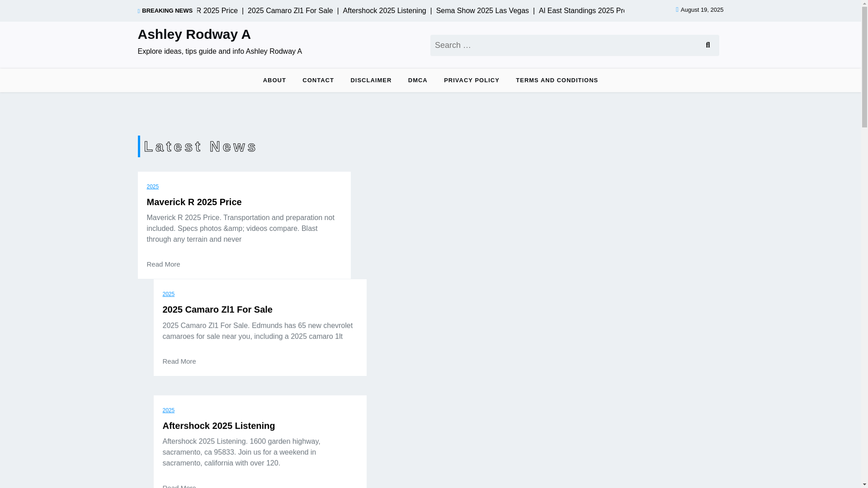Click ticker headline 2025 Camaro Zl1 For Sale
Screen dimensions: 868x488
point(290,11)
